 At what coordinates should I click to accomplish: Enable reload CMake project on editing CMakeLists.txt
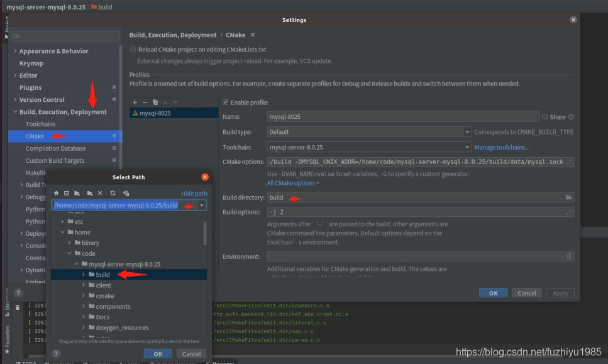pos(133,49)
